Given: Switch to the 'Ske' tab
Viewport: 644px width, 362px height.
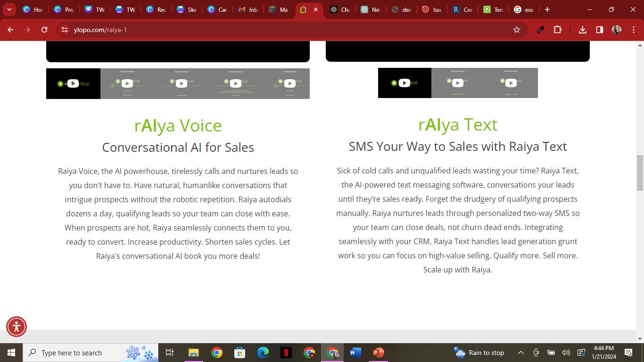Looking at the screenshot, I should coord(187,9).
